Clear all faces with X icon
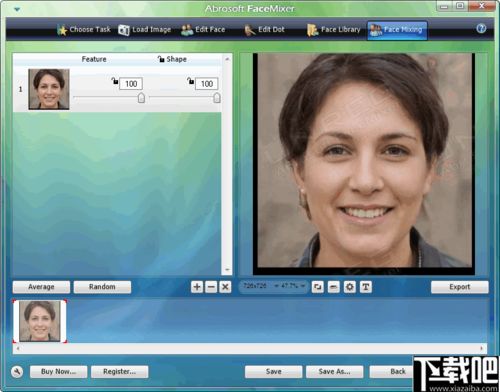Image resolution: width=500 pixels, height=392 pixels. pos(225,287)
